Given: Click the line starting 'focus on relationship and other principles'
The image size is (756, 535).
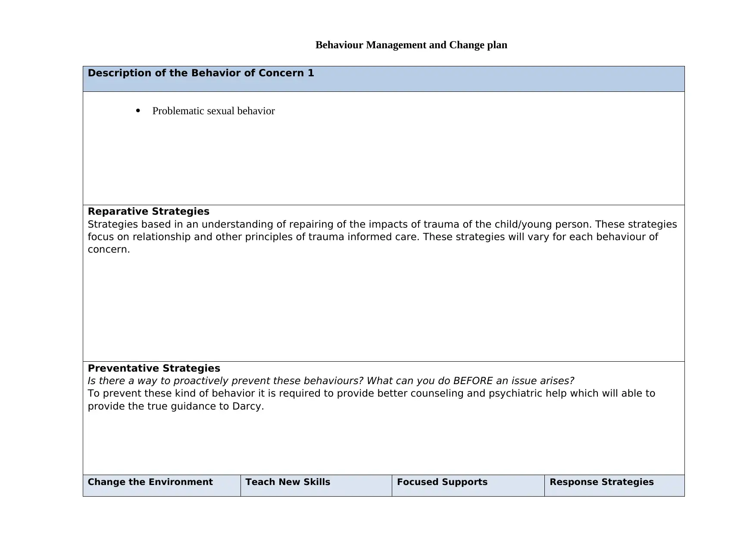Looking at the screenshot, I should [x=373, y=237].
